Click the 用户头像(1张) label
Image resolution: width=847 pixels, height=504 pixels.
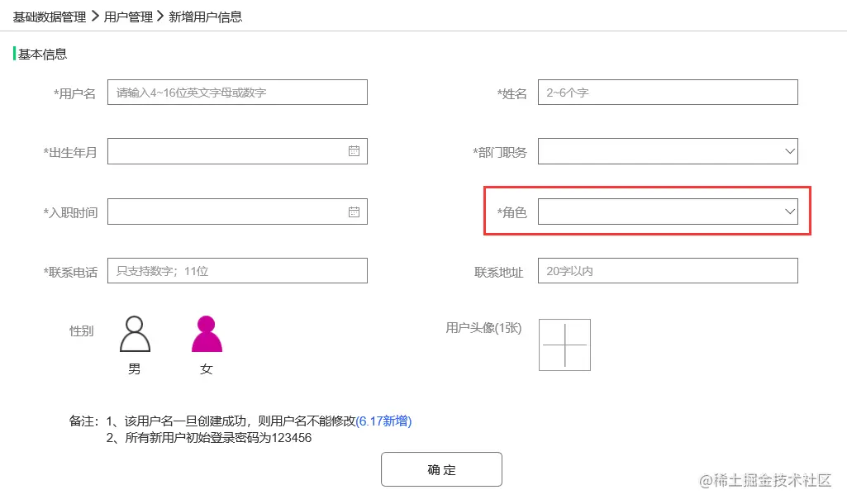tap(483, 328)
